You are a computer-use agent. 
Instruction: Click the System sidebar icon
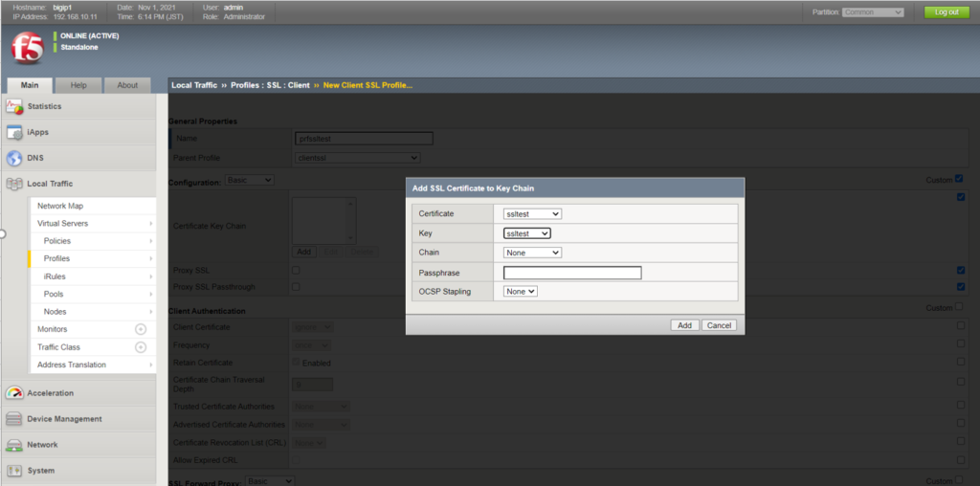click(x=14, y=471)
